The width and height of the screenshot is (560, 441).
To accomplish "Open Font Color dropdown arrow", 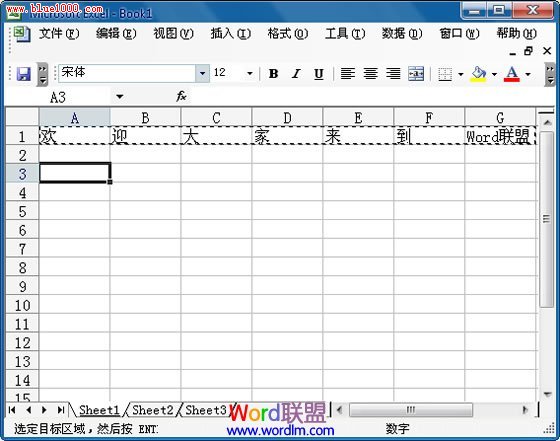I will tap(528, 74).
